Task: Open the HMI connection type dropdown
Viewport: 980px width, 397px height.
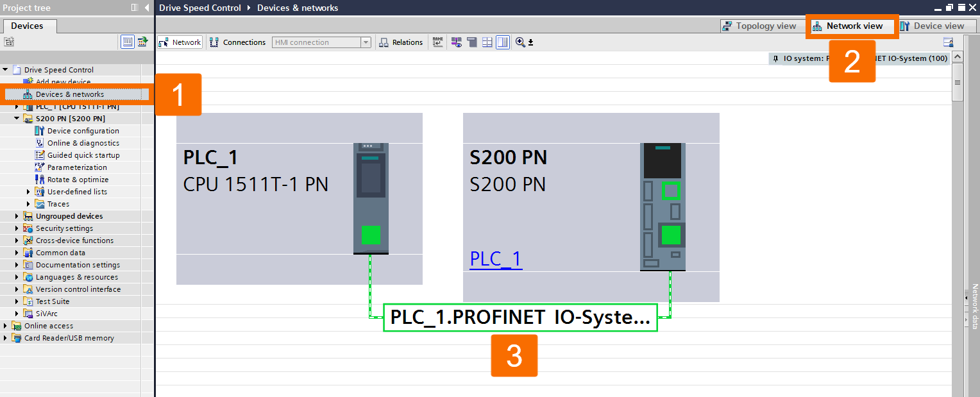Action: (x=366, y=42)
